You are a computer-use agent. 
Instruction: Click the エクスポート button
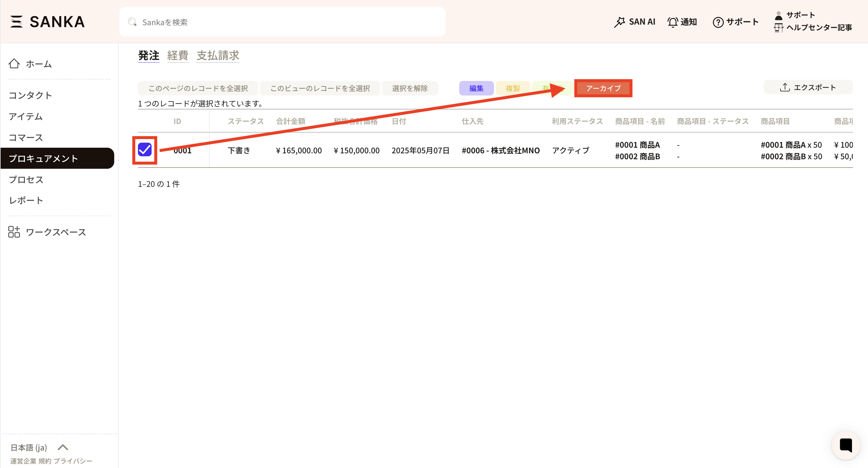coord(808,87)
